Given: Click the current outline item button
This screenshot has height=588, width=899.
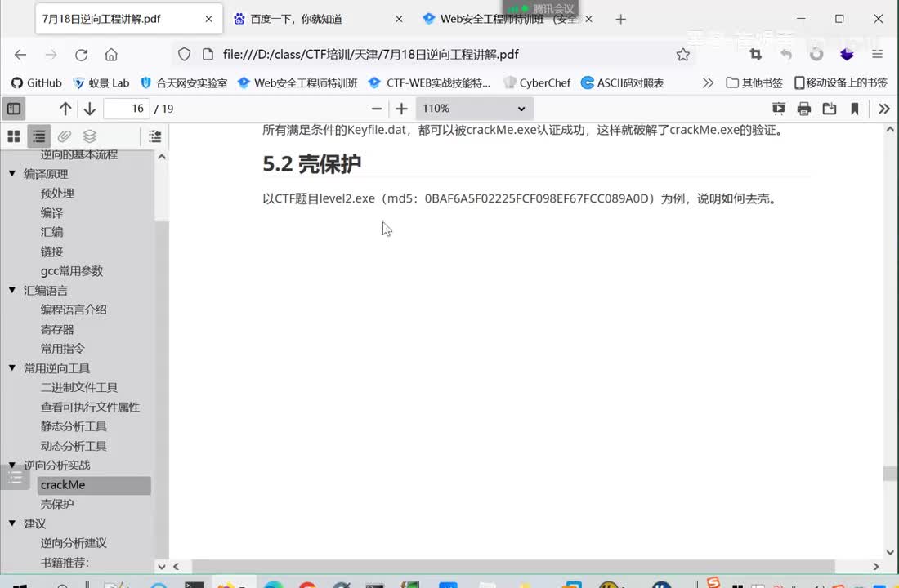Looking at the screenshot, I should (154, 136).
